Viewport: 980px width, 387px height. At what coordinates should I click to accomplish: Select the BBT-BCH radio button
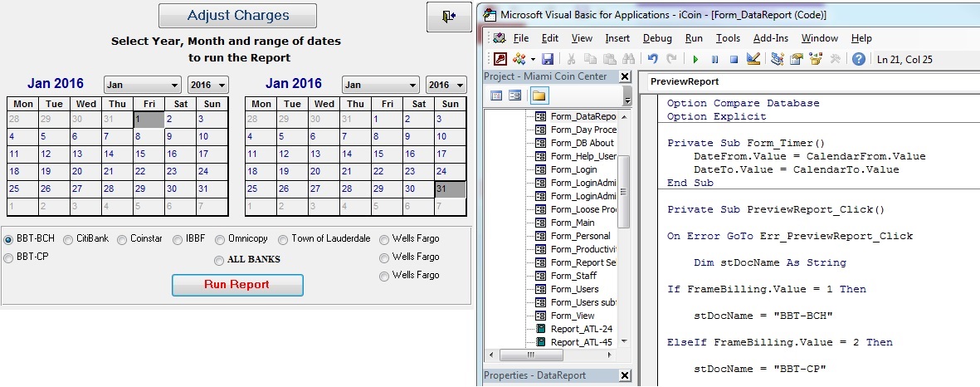[x=9, y=239]
